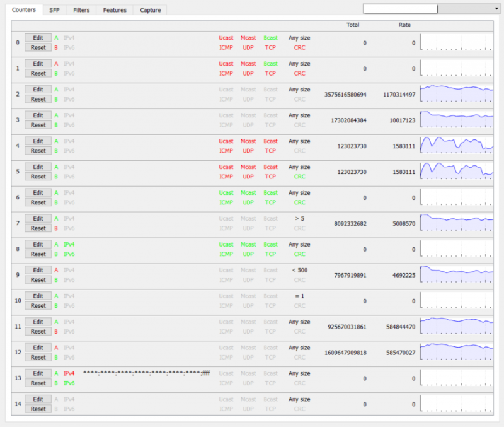
Task: Toggle green Bcast label on counter 1
Action: click(x=270, y=64)
